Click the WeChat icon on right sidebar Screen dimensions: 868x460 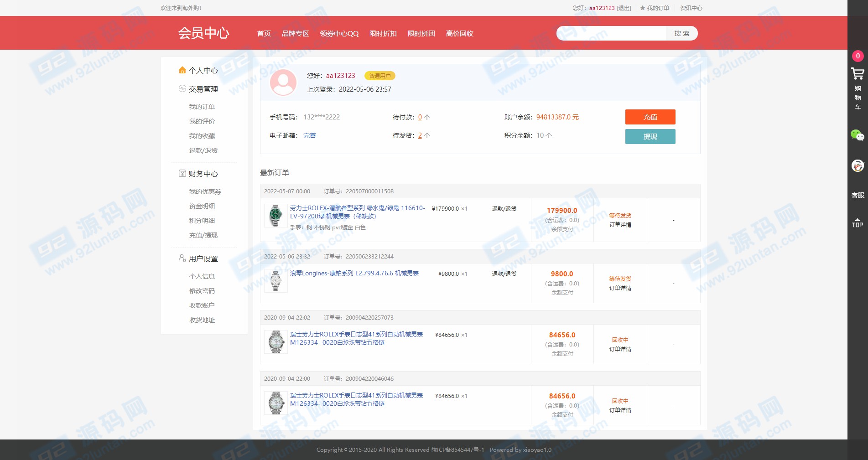tap(858, 135)
